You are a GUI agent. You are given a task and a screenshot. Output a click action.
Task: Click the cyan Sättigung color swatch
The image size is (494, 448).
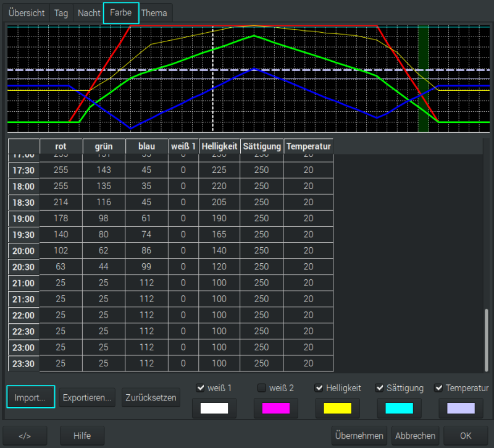coord(399,408)
